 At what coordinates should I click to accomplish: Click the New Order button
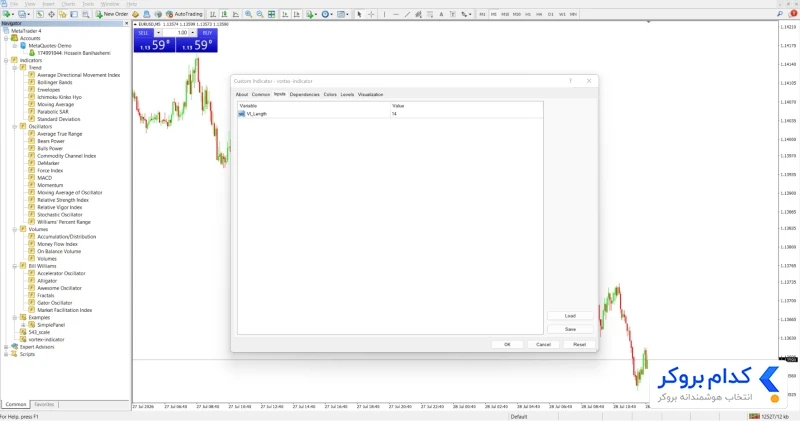[x=112, y=14]
